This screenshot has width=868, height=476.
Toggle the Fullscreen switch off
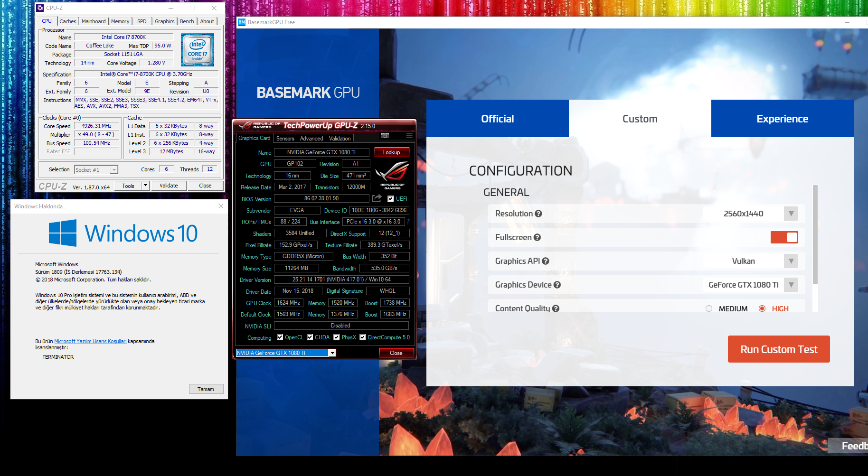click(x=784, y=237)
